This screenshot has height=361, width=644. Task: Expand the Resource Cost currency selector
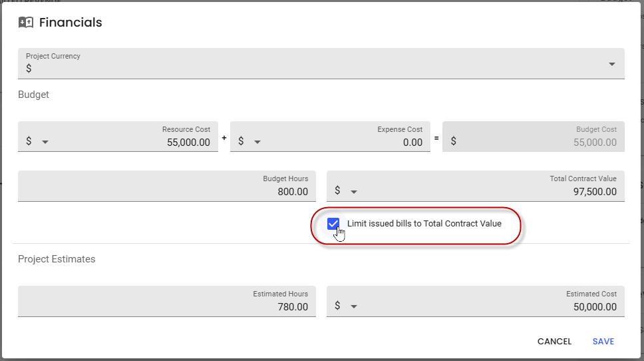45,142
